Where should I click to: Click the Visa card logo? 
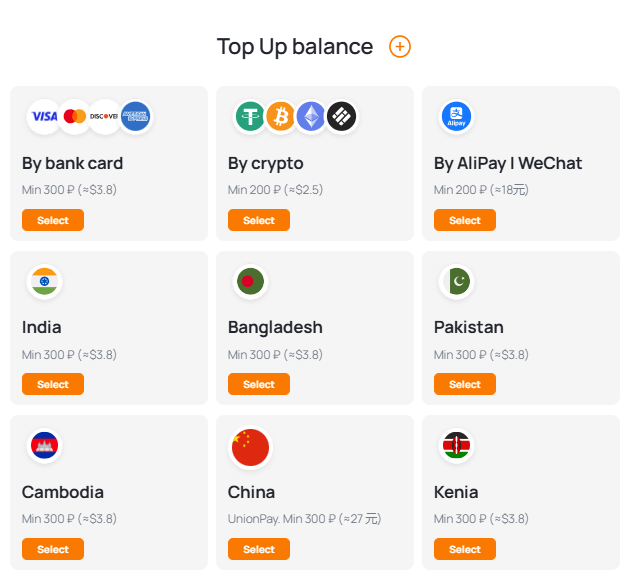click(44, 116)
